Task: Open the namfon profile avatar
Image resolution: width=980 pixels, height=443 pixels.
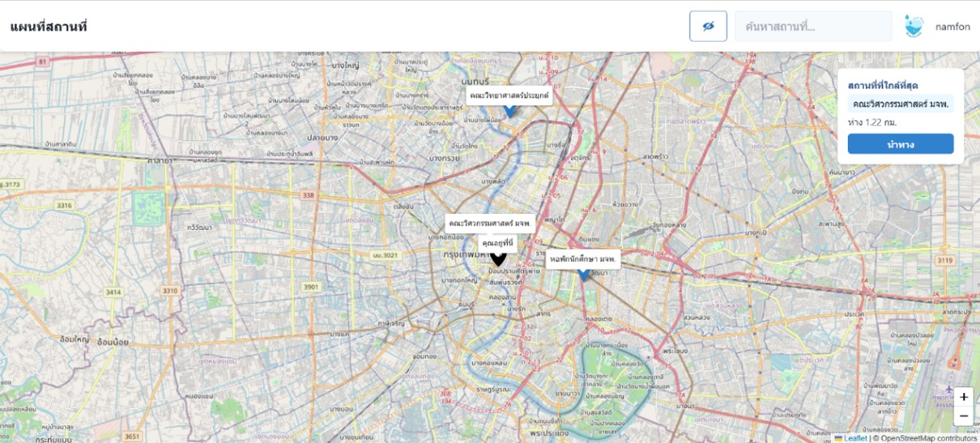Action: pyautogui.click(x=914, y=26)
